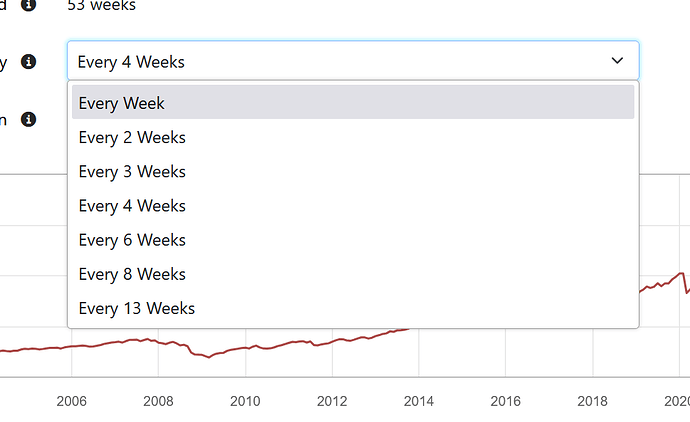Click info icon next to 53 weeks value
The image size is (690, 422).
point(29,5)
